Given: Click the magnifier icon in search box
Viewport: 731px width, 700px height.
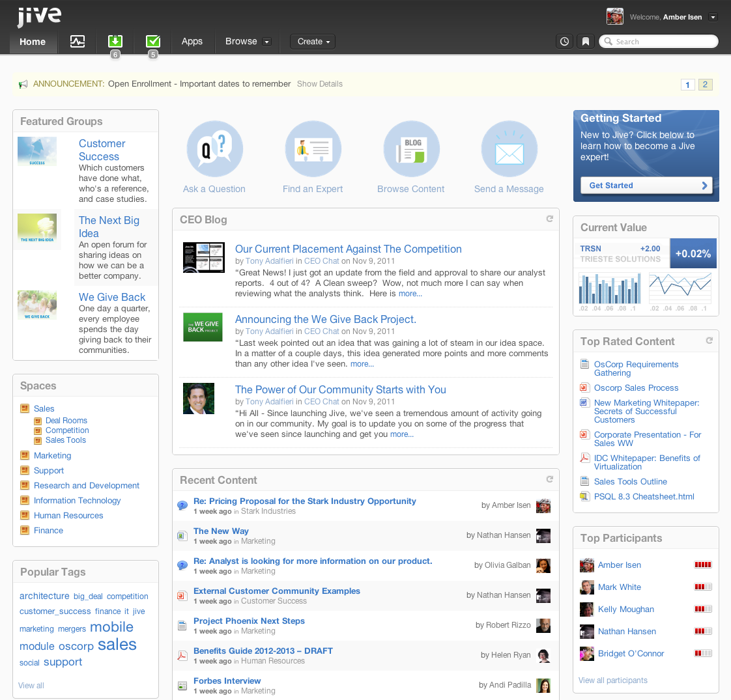Looking at the screenshot, I should click(x=608, y=42).
